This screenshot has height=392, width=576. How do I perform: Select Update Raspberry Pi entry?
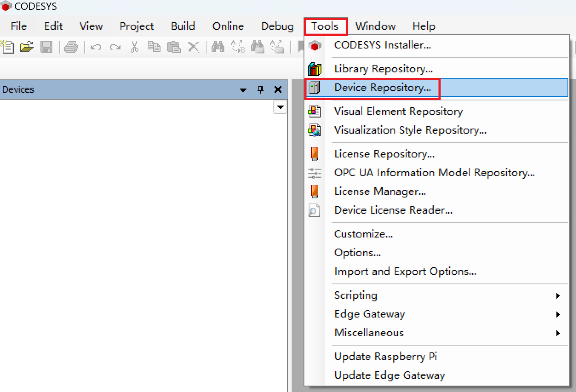pyautogui.click(x=385, y=357)
